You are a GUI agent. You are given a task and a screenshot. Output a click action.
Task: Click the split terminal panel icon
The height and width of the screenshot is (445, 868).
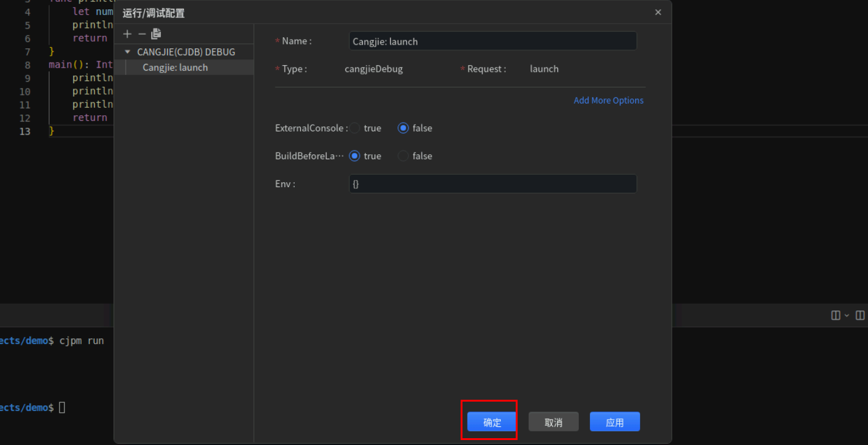click(x=836, y=315)
